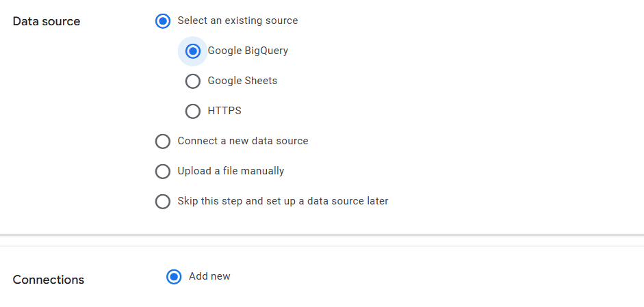The height and width of the screenshot is (307, 644).
Task: Click the "Connect a new data source" text
Action: point(243,141)
